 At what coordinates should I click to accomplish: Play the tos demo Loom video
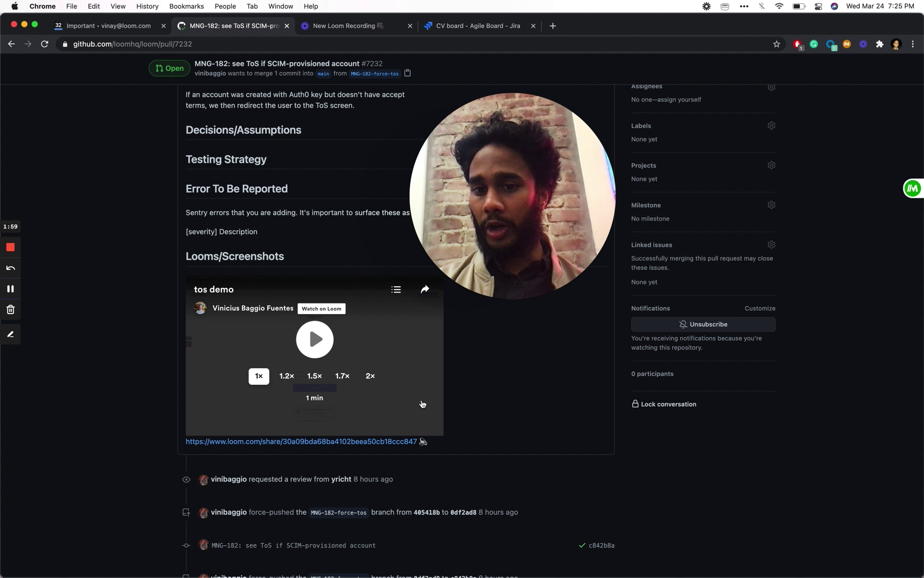(314, 339)
